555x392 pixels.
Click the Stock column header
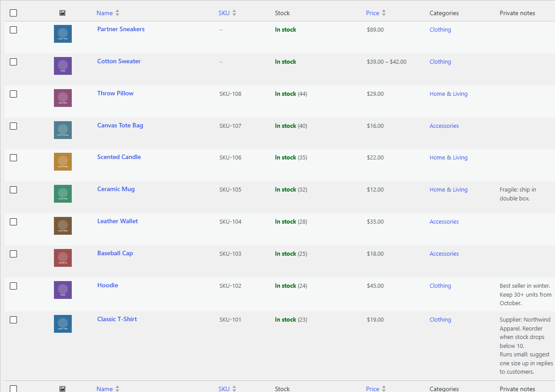click(x=283, y=13)
